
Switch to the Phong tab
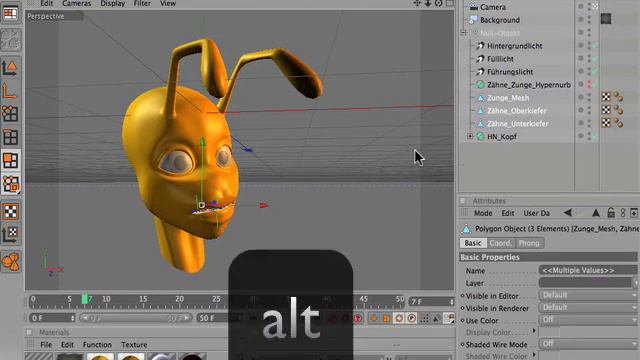click(x=529, y=243)
